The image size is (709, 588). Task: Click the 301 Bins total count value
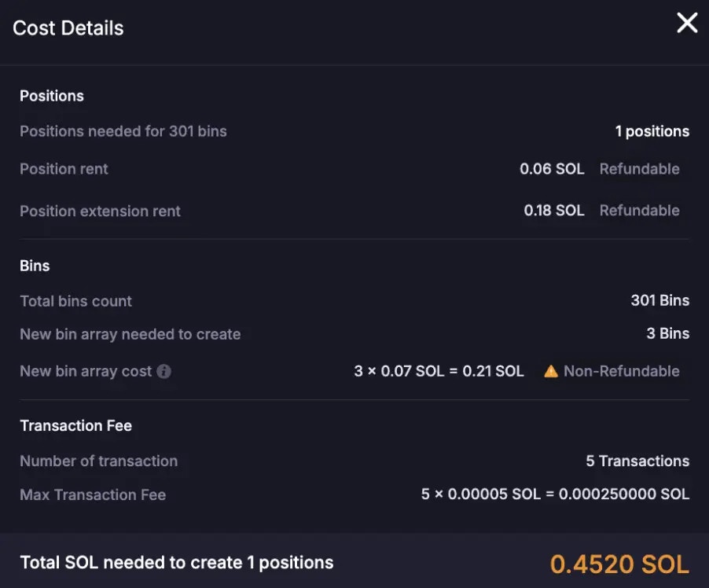(659, 300)
